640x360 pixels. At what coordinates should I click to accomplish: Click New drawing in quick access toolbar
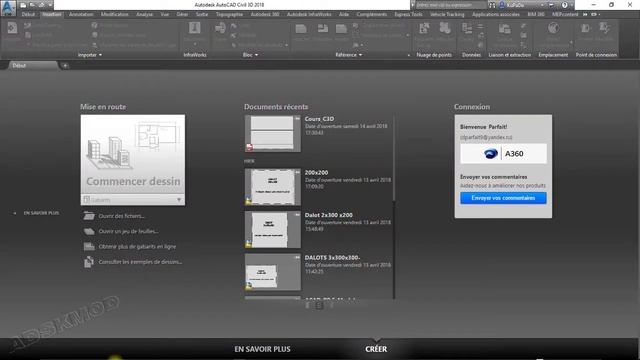click(23, 5)
